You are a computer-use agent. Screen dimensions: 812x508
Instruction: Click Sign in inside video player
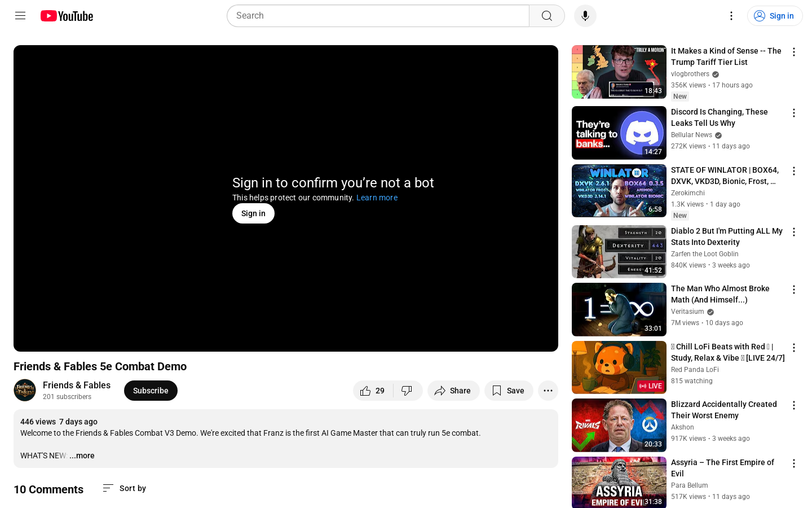[253, 213]
